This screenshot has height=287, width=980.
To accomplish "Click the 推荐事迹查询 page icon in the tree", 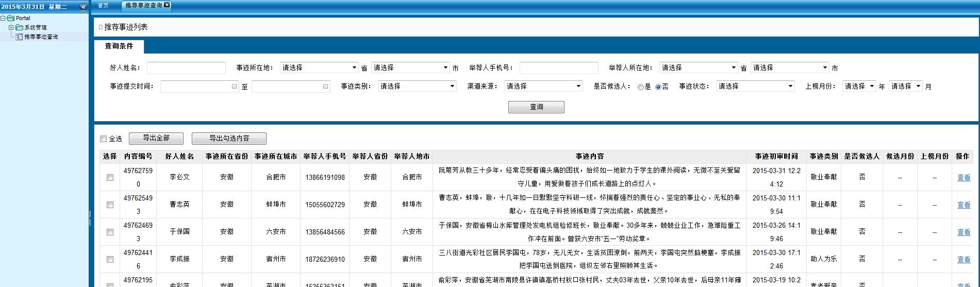I will [x=19, y=37].
